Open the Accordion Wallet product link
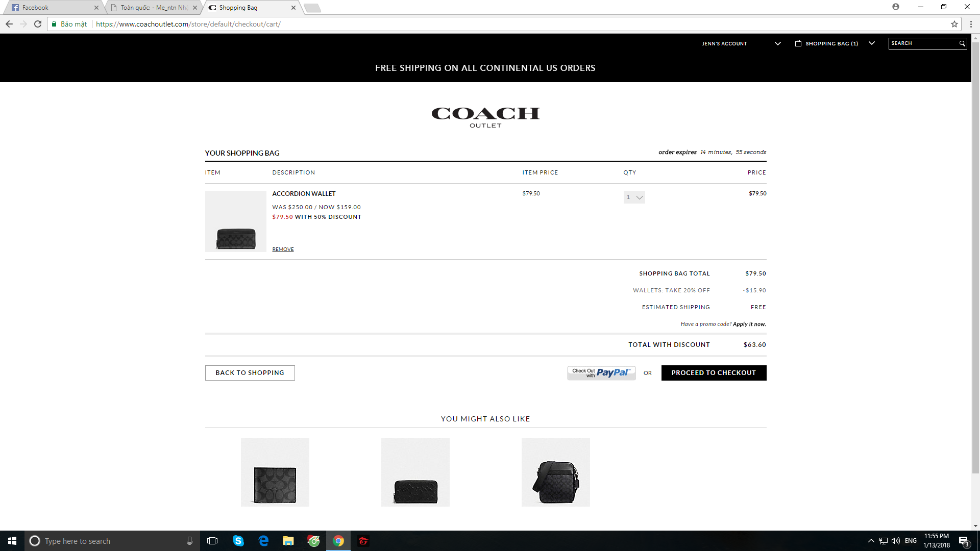The height and width of the screenshot is (551, 980). (x=304, y=194)
